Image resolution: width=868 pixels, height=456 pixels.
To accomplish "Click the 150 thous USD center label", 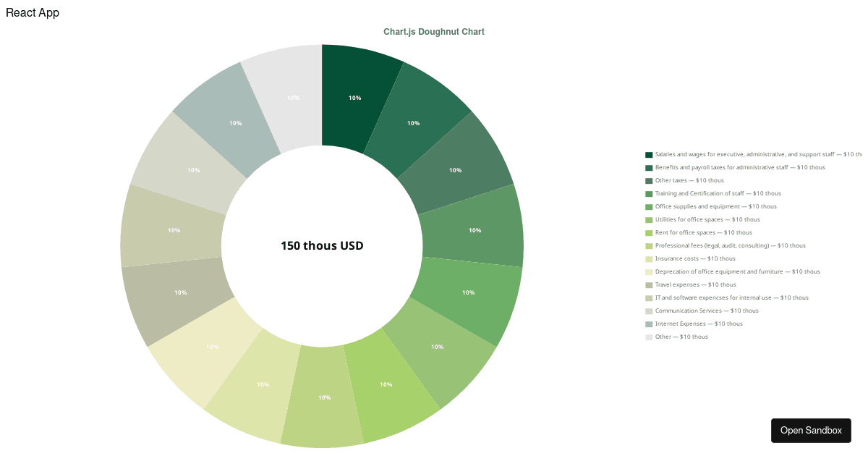I will point(323,245).
